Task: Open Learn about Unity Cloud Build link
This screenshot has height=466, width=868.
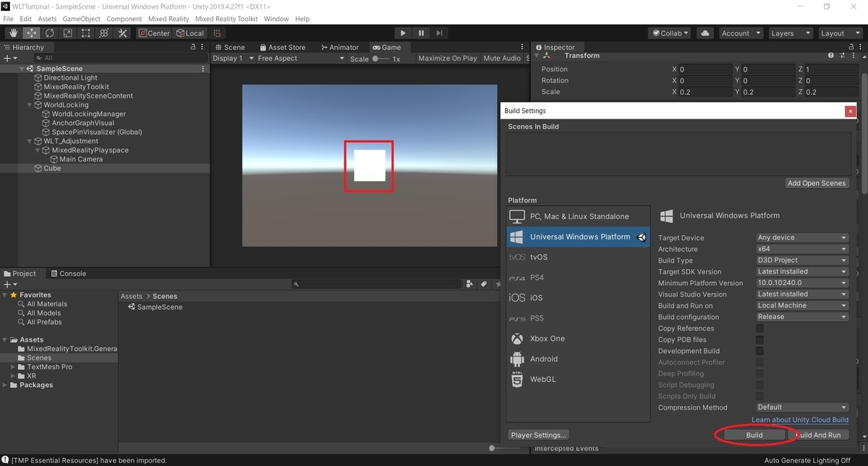Action: [800, 420]
